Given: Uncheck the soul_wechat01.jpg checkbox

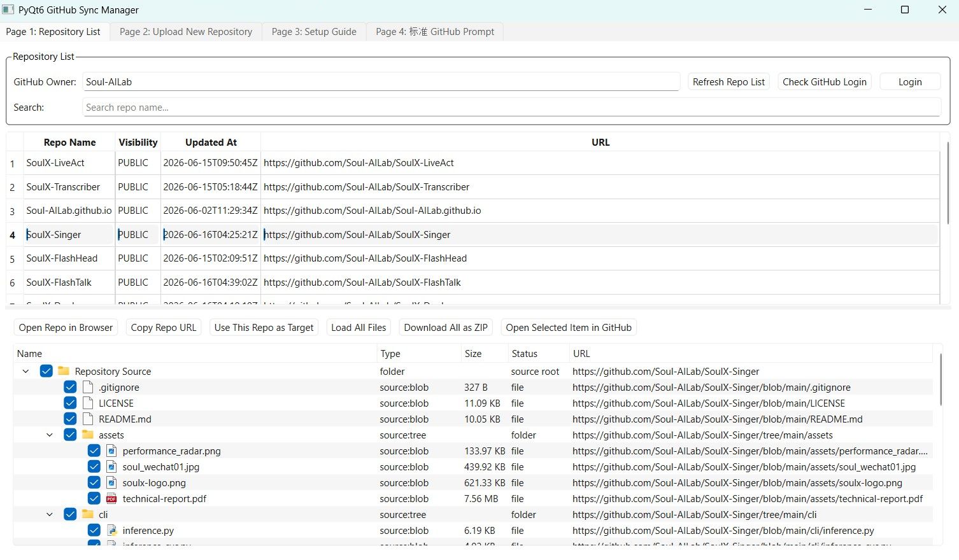Looking at the screenshot, I should [x=94, y=466].
